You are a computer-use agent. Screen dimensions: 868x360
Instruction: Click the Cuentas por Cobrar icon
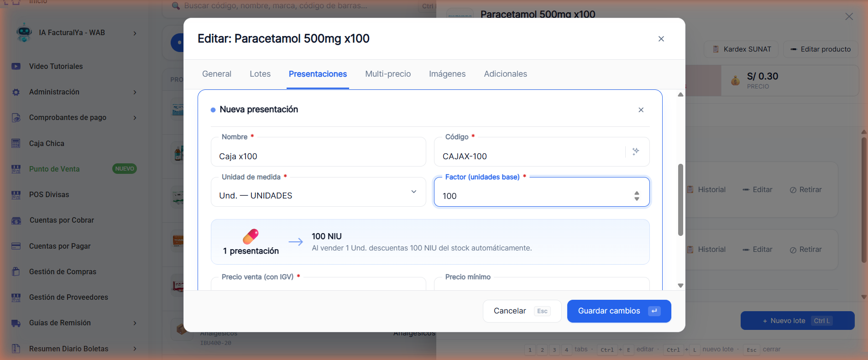coord(16,220)
